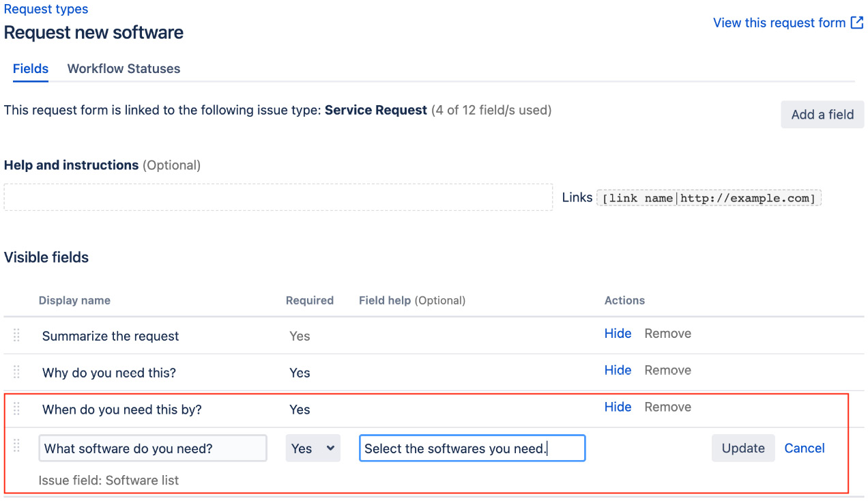The width and height of the screenshot is (868, 501).
Task: Select the Fields tab
Action: coord(30,68)
